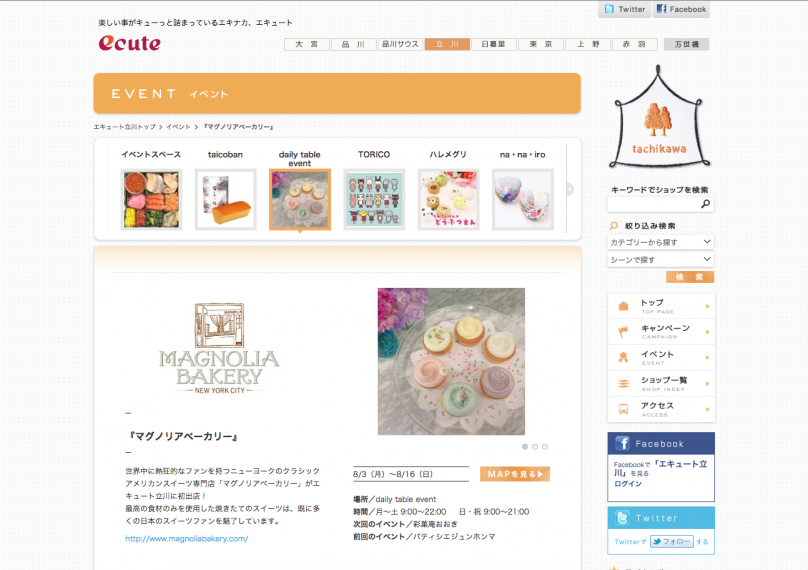Select the 日暮里 station tab

point(494,44)
